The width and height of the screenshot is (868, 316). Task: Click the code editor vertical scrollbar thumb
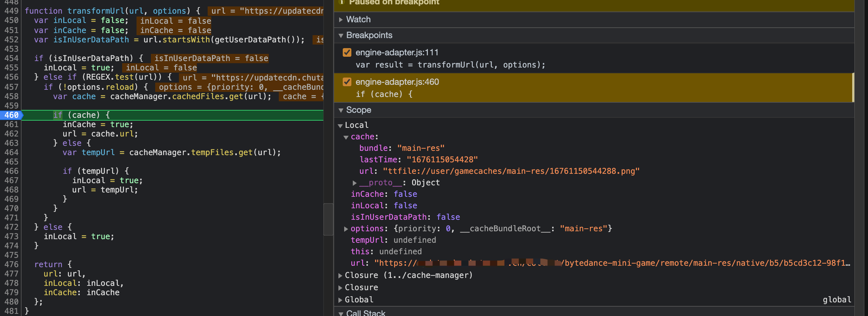(x=328, y=219)
